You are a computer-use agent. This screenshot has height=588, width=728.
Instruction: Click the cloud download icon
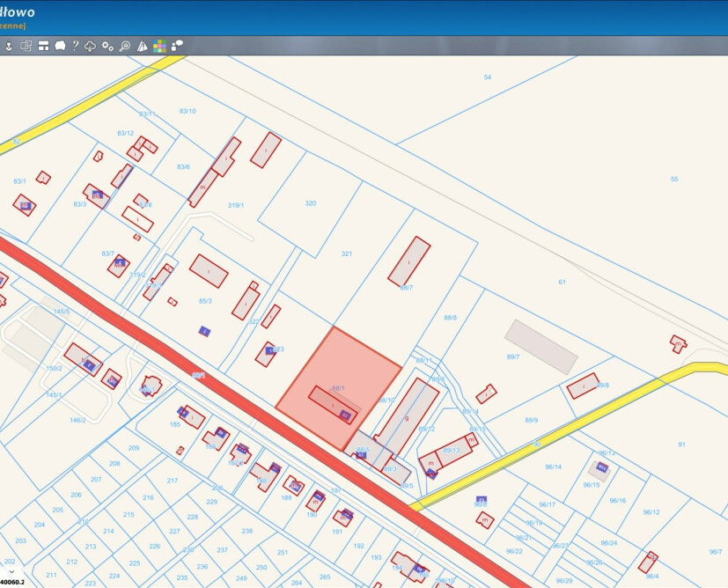[91, 46]
